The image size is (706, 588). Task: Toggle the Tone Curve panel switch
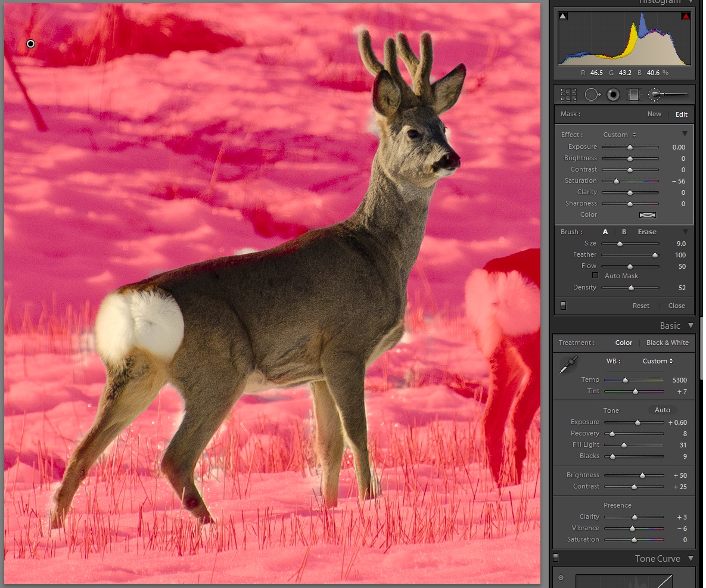click(556, 558)
